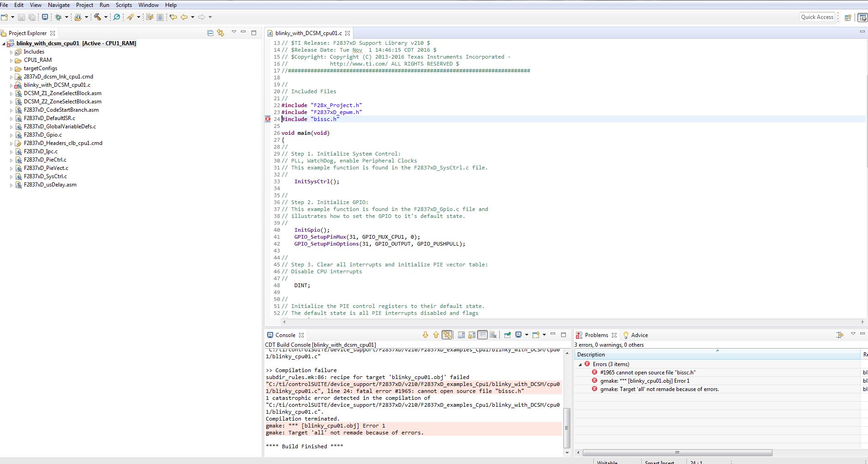
Task: Select F2837xD_SysCtrl.c in Project Explorer
Action: tap(45, 176)
